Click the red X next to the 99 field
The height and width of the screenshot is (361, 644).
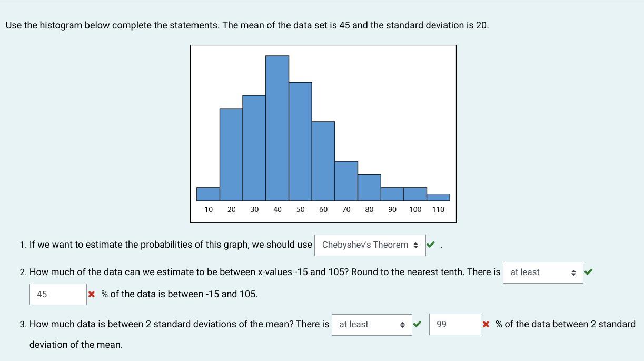pos(486,324)
